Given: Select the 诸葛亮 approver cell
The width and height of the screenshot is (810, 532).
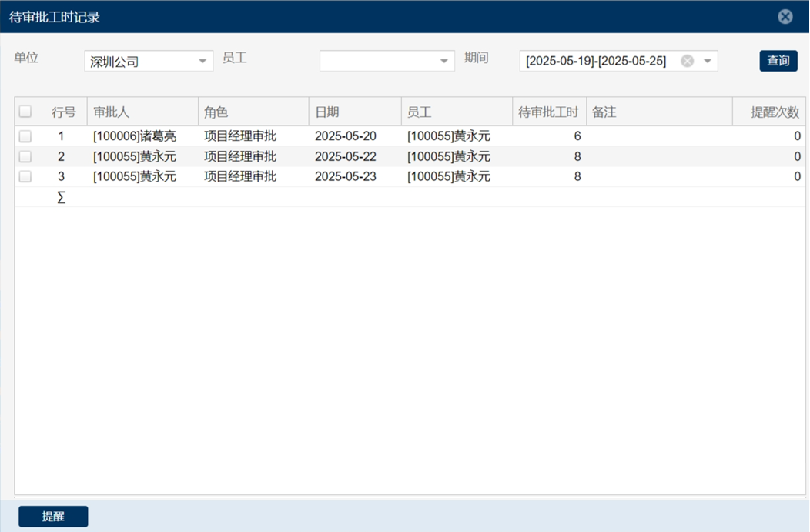Looking at the screenshot, I should point(135,136).
